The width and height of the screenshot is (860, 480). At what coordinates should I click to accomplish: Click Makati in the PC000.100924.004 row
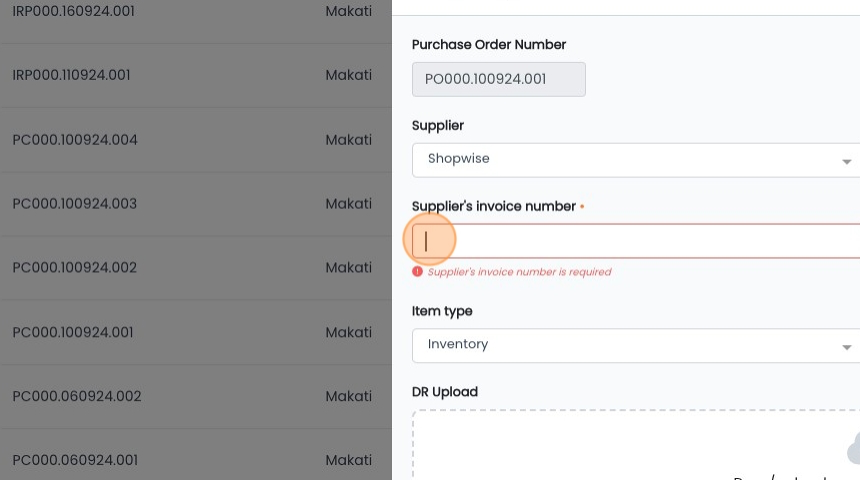(348, 140)
